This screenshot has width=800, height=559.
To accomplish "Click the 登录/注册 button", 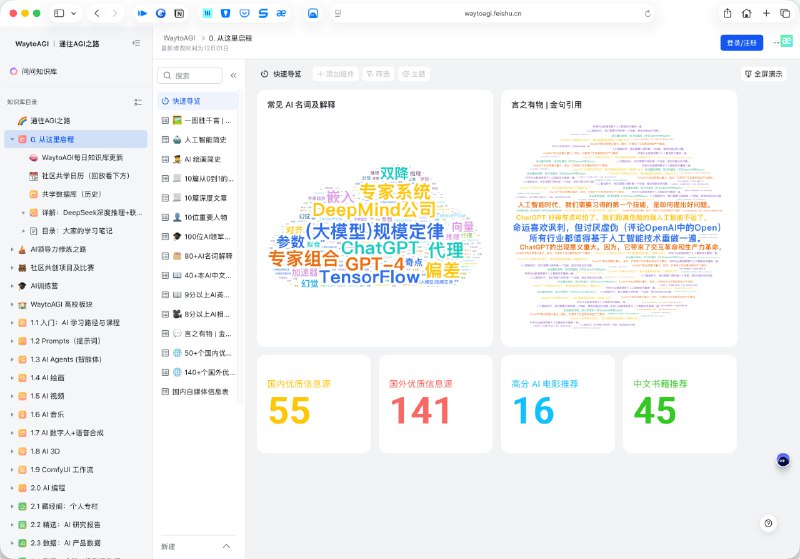I will click(x=741, y=43).
